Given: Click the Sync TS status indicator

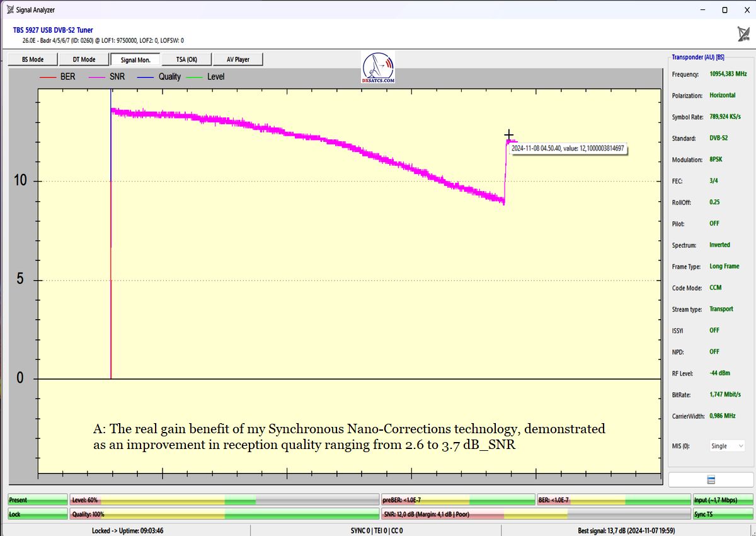Looking at the screenshot, I should (723, 514).
